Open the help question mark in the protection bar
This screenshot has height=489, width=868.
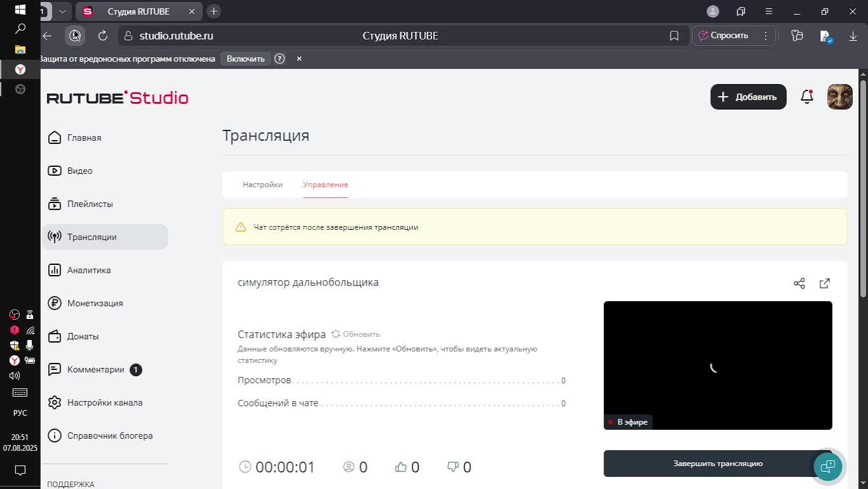click(279, 59)
